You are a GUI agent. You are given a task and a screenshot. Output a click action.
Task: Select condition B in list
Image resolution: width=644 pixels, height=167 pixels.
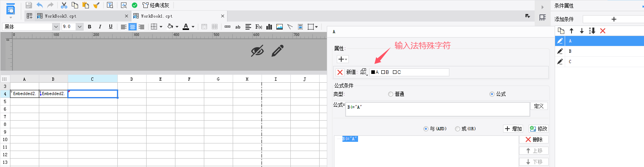pyautogui.click(x=599, y=51)
